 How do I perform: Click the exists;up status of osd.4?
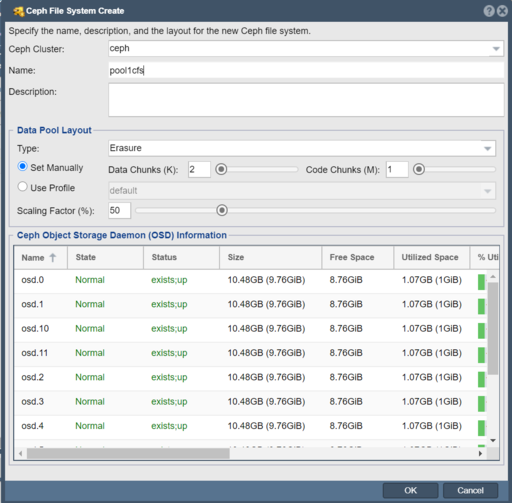169,426
